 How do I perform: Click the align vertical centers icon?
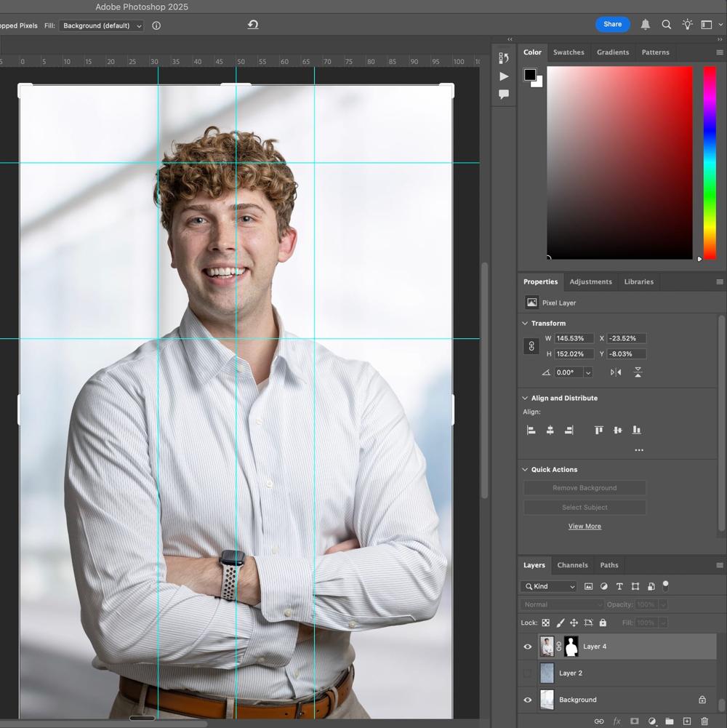[x=617, y=430]
